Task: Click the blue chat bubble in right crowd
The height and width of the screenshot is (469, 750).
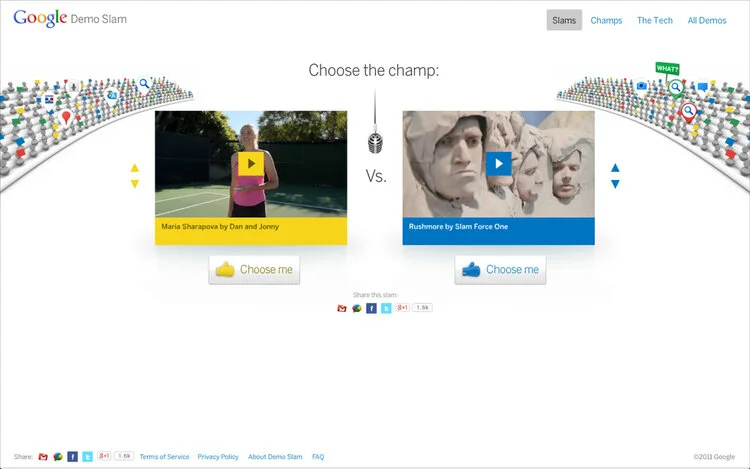Action: (702, 87)
